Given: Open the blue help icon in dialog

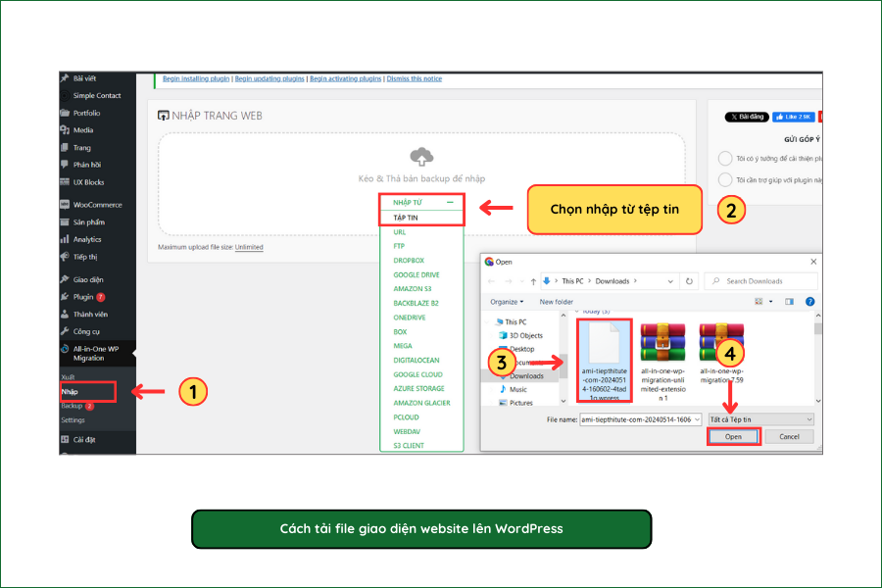Looking at the screenshot, I should pos(810,302).
